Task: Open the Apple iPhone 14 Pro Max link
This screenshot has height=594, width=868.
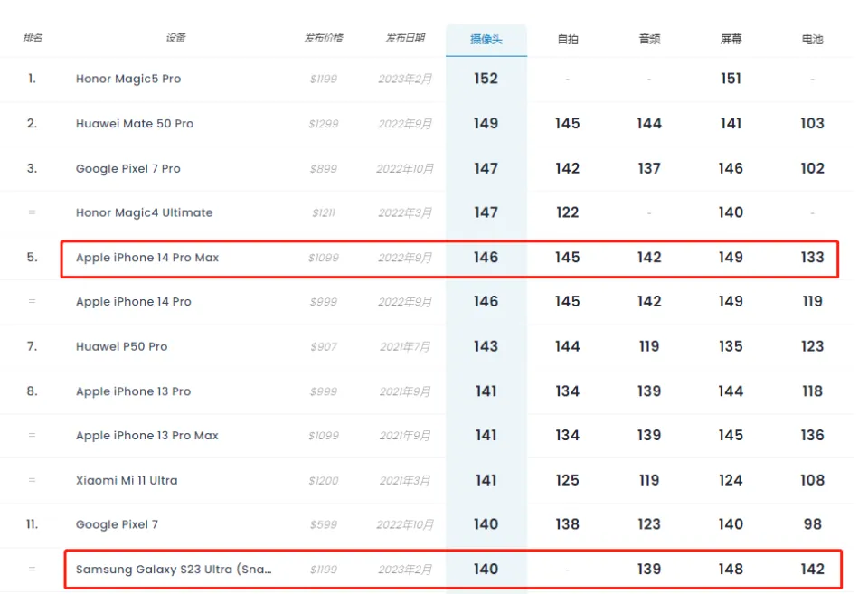Action: [x=147, y=258]
